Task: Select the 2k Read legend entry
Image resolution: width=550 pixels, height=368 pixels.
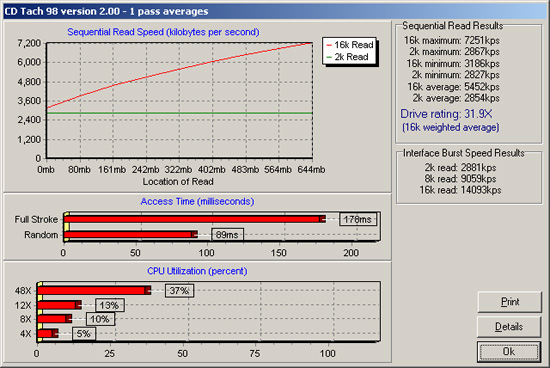Action: click(x=347, y=57)
